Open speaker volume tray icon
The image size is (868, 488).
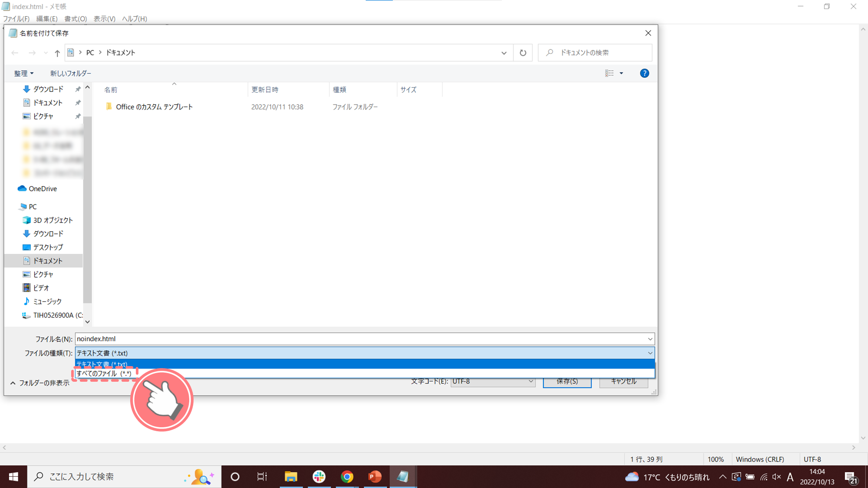click(x=777, y=477)
